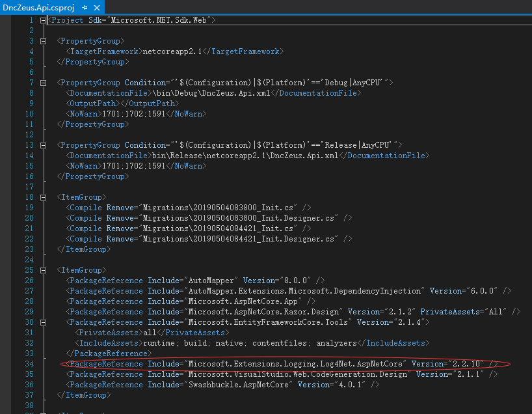Collapse the PackageReference ItemGroup on line 25
532x414 pixels.
click(x=44, y=270)
